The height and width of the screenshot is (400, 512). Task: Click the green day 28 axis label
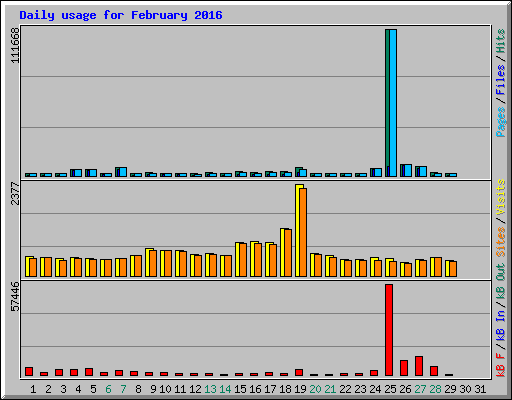click(x=435, y=389)
